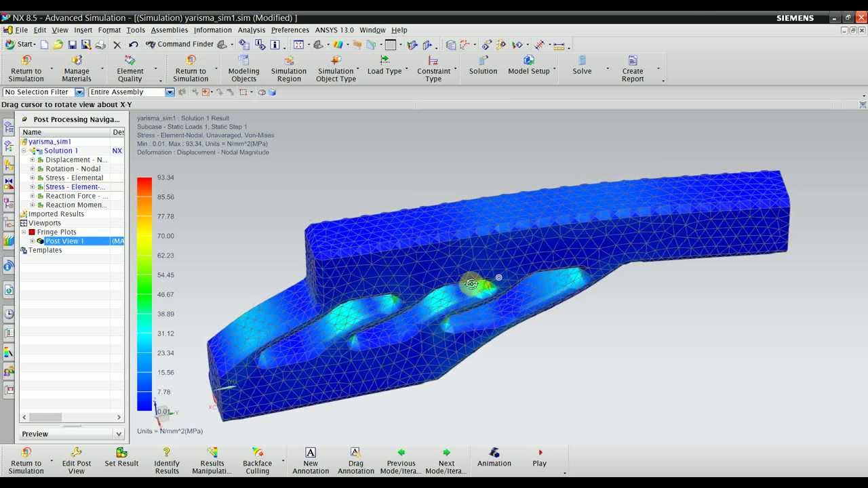Open the Edit menu
Viewport: 868px width, 488px height.
click(40, 30)
